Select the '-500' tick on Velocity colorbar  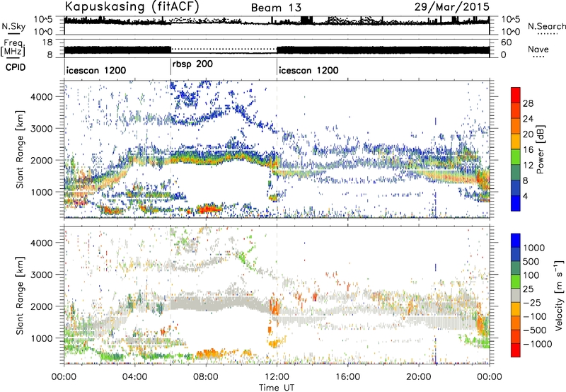pyautogui.click(x=535, y=330)
